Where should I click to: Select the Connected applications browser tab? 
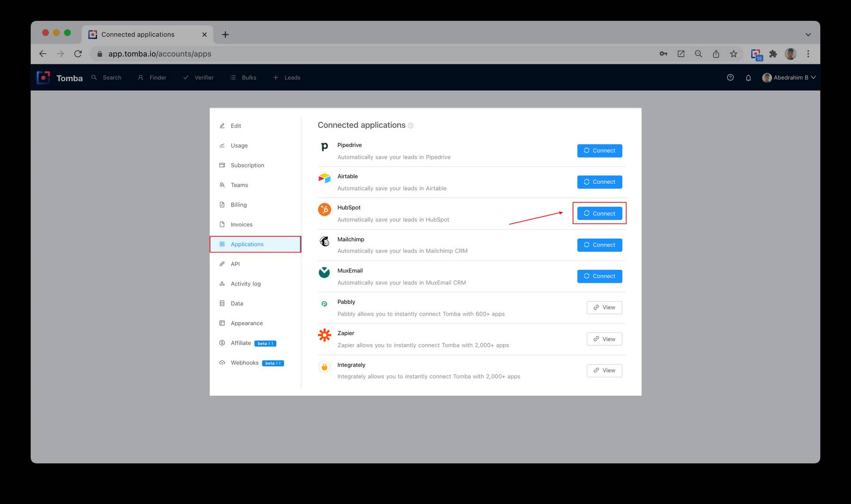click(x=148, y=35)
